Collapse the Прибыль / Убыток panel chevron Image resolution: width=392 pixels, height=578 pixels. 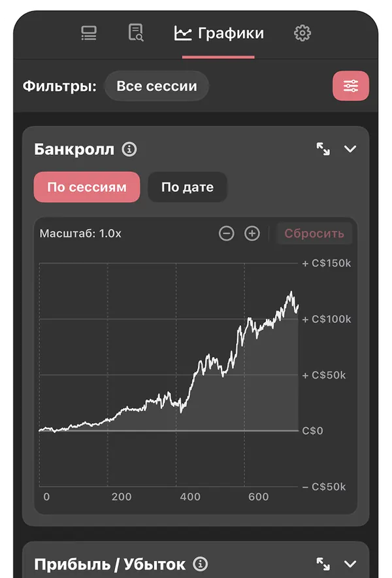click(350, 564)
